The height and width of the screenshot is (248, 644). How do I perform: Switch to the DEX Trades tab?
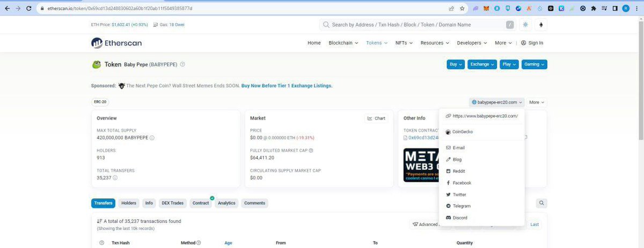173,203
